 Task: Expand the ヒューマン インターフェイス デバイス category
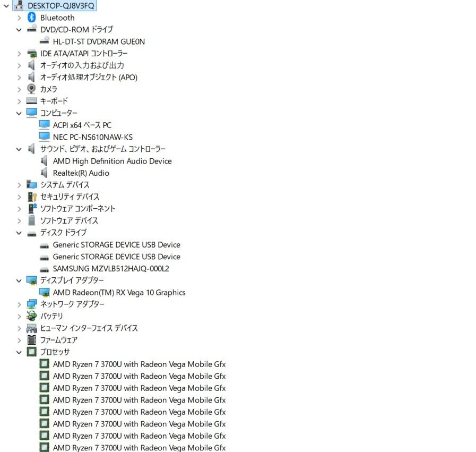click(x=19, y=328)
